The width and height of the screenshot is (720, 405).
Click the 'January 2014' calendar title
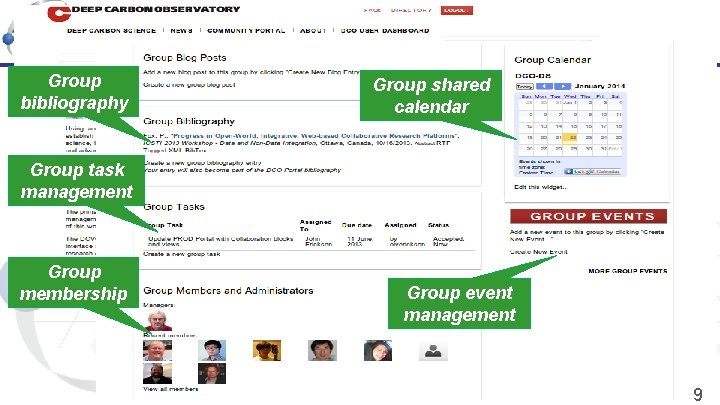pyautogui.click(x=600, y=86)
